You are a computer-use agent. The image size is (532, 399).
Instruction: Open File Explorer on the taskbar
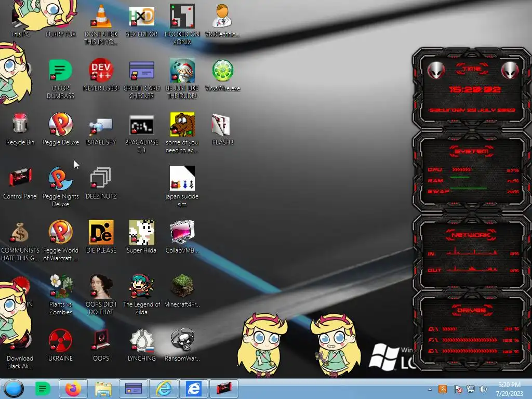(103, 389)
